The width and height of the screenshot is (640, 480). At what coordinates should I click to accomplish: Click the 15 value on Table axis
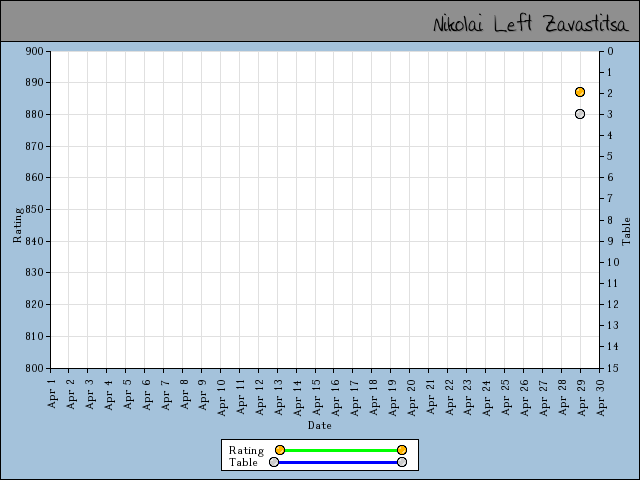coord(613,368)
